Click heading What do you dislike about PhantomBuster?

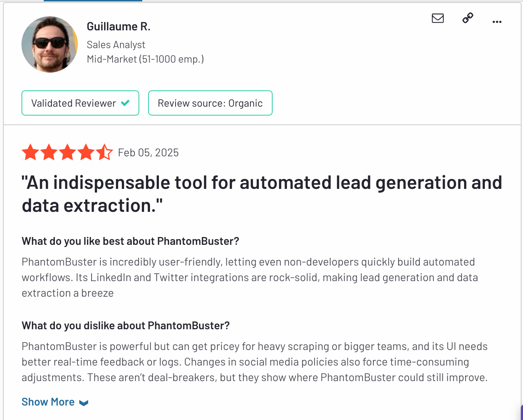point(126,326)
